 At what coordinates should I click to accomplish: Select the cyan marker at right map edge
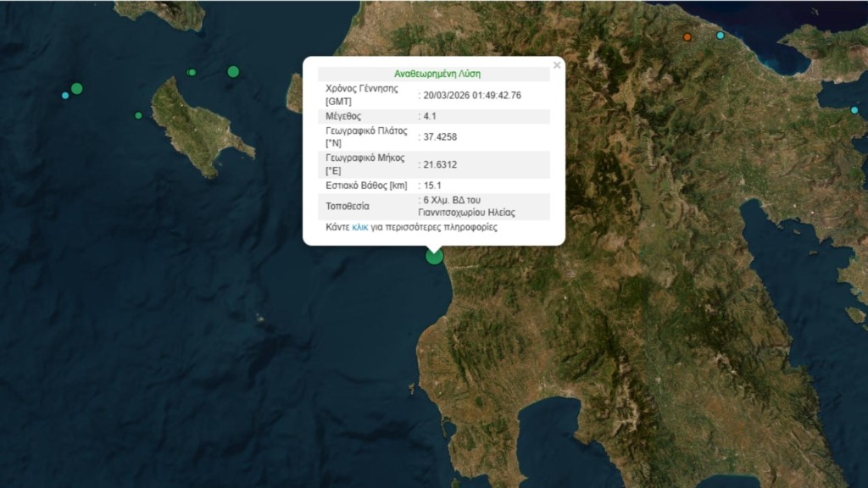pos(854,109)
